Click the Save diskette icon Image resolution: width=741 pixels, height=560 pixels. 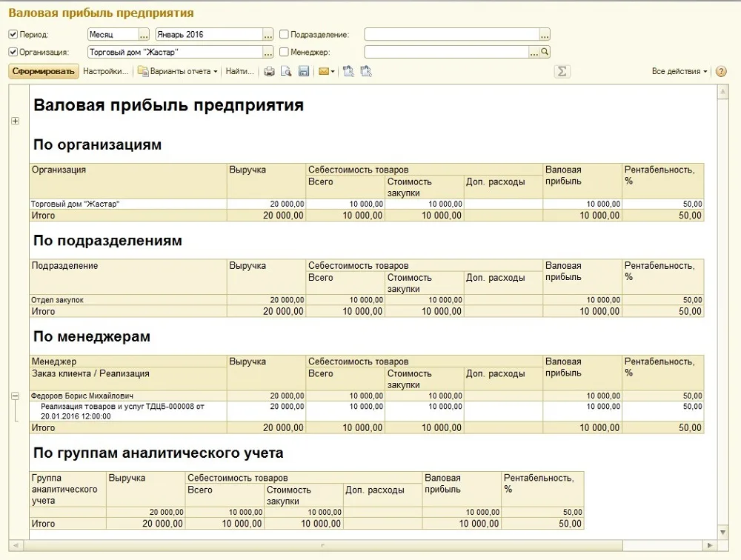tap(303, 71)
